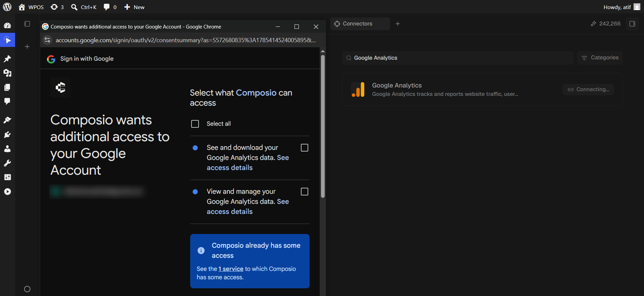Visit the WPOS site home
Screen dimensions: 644x296
(31, 7)
